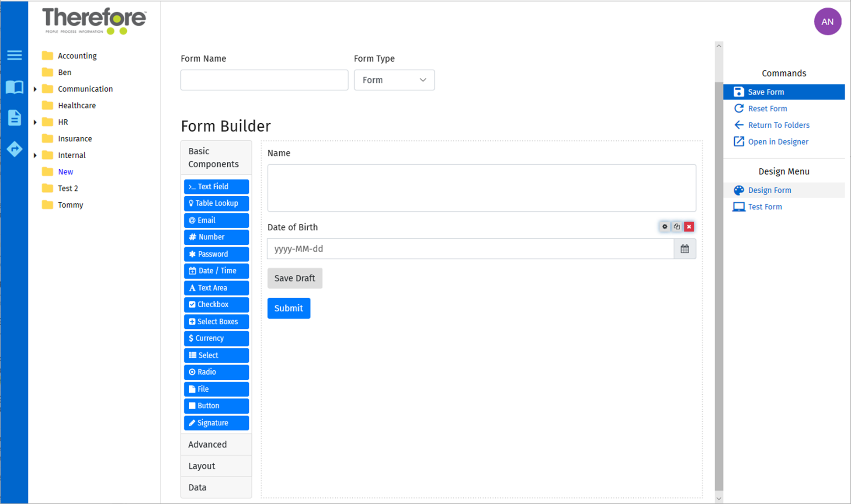Expand the Communication folder in sidebar
851x504 pixels.
37,89
